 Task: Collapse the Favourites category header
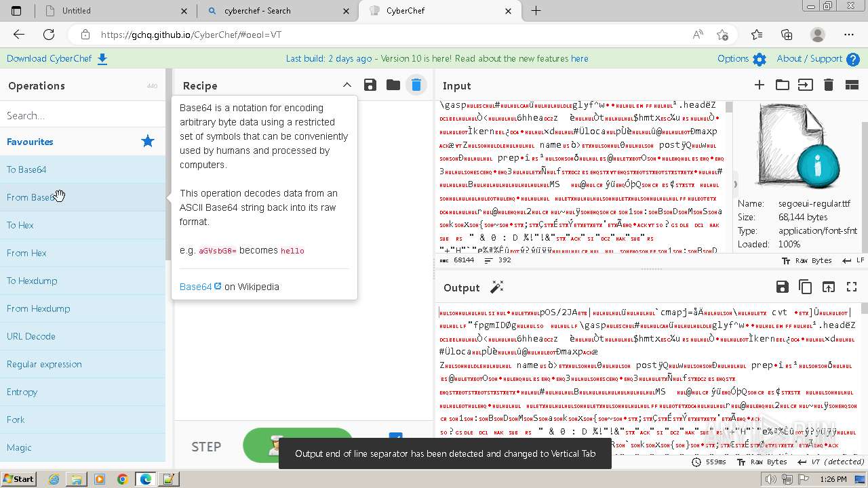pos(83,142)
